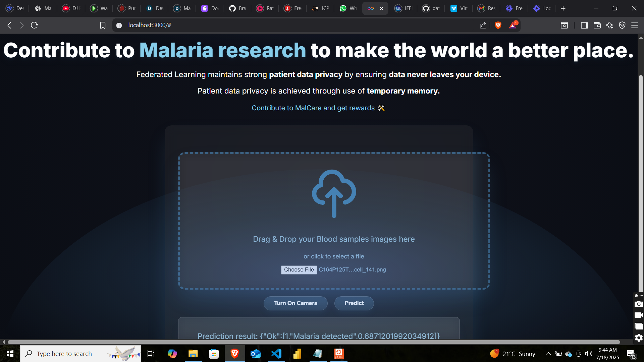Reload the current page
Image resolution: width=644 pixels, height=362 pixels.
34,25
